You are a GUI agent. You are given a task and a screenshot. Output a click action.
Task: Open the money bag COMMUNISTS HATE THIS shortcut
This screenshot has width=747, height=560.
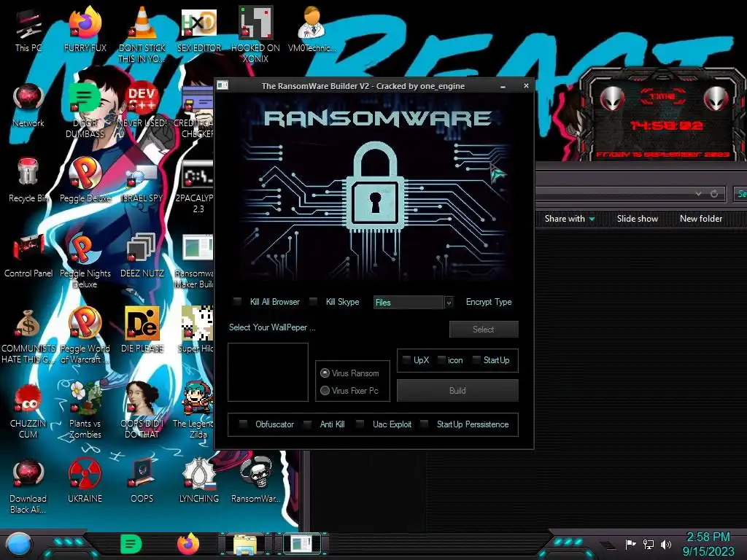28,335
